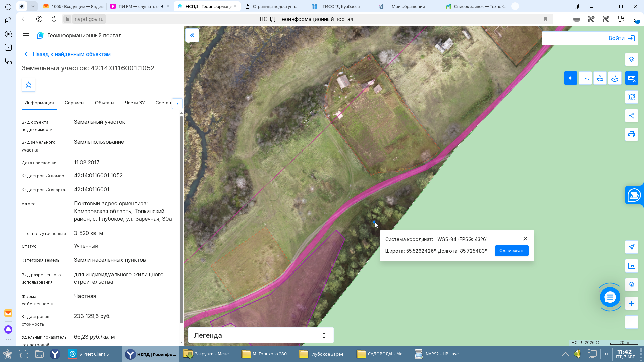
Task: Click the Скопировать coordinates button
Action: point(512,251)
